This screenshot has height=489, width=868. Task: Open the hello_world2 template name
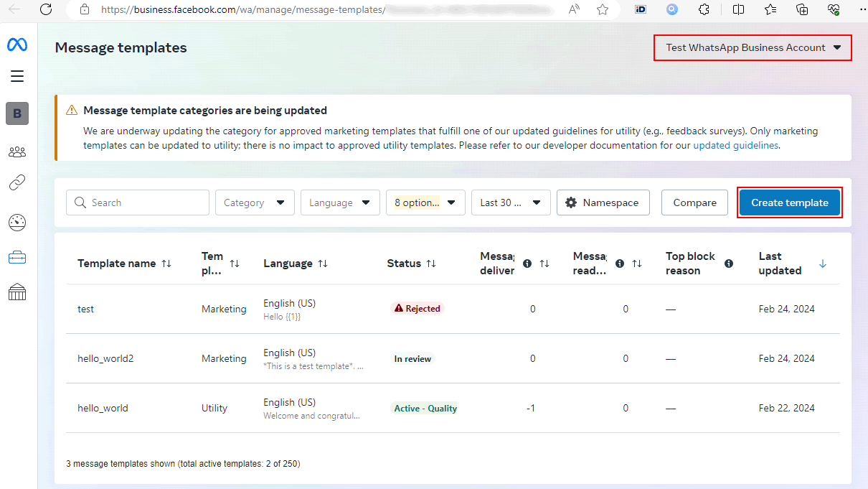point(105,358)
